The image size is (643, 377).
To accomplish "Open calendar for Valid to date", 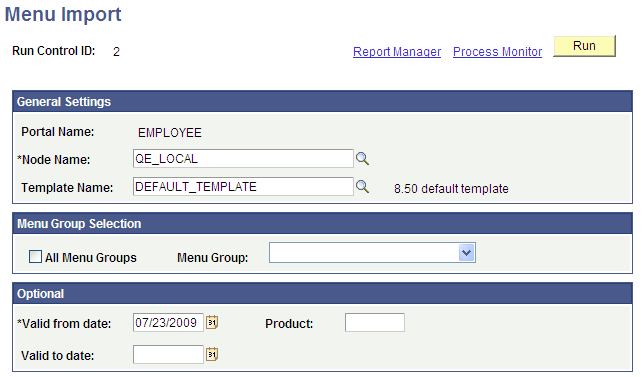I will click(212, 354).
